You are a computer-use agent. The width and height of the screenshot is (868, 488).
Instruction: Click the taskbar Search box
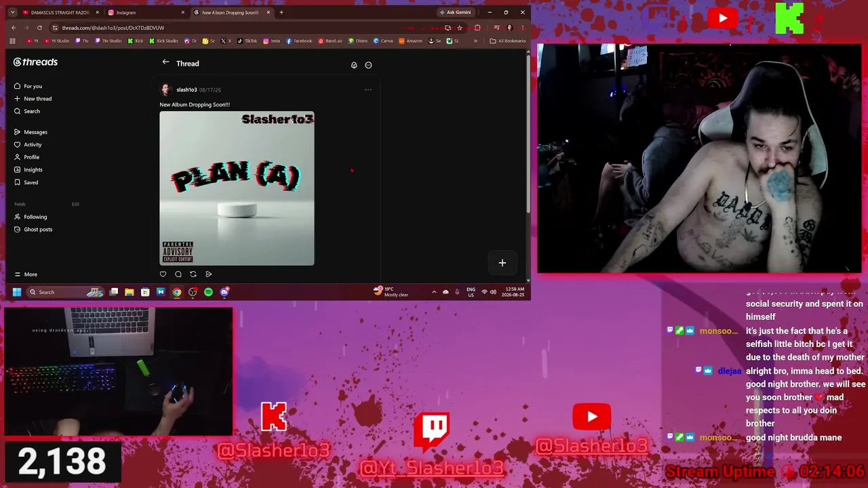coord(64,292)
